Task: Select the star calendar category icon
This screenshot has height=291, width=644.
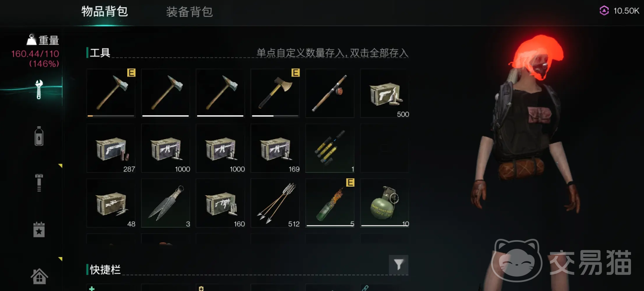Action: (39, 230)
